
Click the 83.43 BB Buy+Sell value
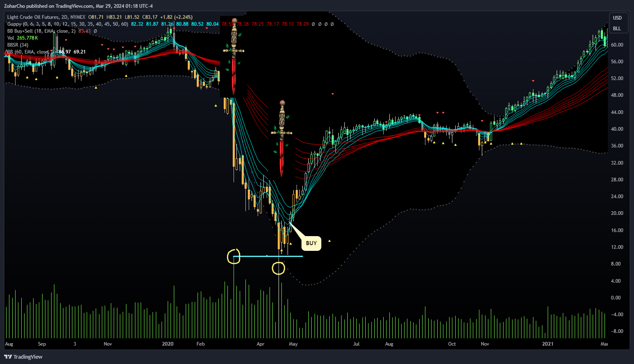click(85, 31)
